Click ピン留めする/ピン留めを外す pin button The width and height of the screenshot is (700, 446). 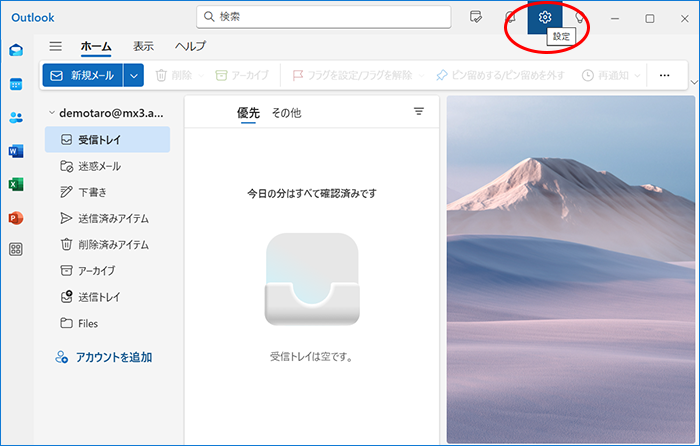pos(500,75)
